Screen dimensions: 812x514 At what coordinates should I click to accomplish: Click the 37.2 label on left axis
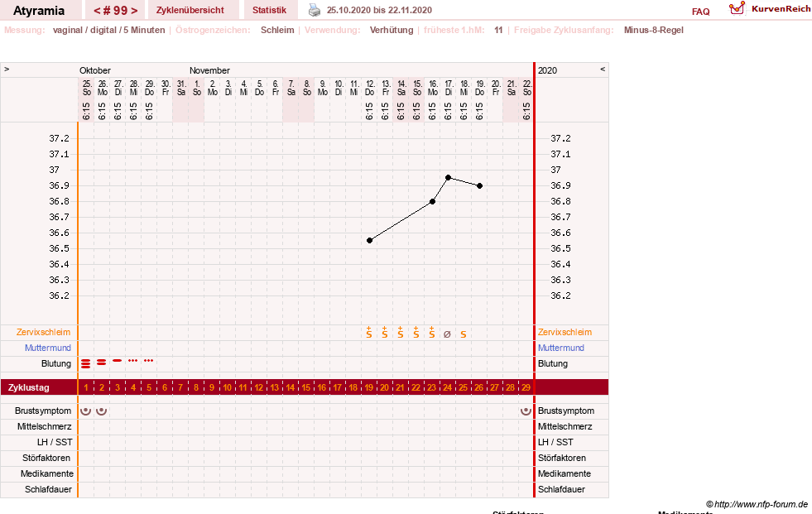click(59, 138)
